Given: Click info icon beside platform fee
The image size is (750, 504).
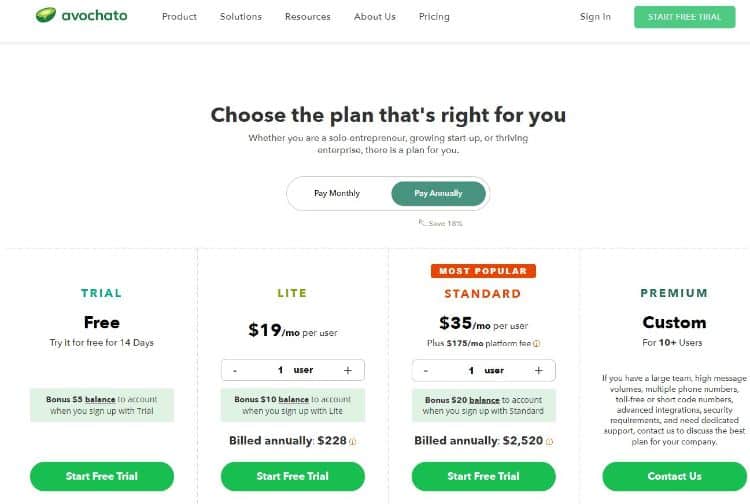Looking at the screenshot, I should click(x=537, y=343).
